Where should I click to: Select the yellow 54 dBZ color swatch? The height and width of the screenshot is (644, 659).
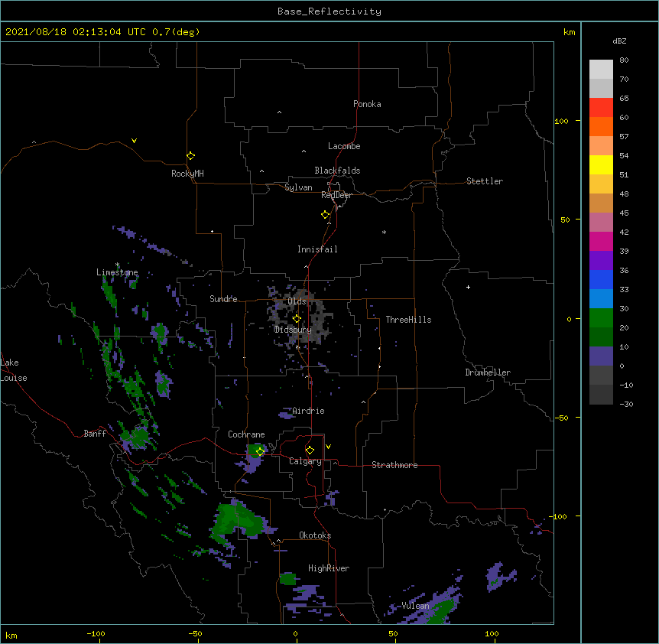pos(601,164)
